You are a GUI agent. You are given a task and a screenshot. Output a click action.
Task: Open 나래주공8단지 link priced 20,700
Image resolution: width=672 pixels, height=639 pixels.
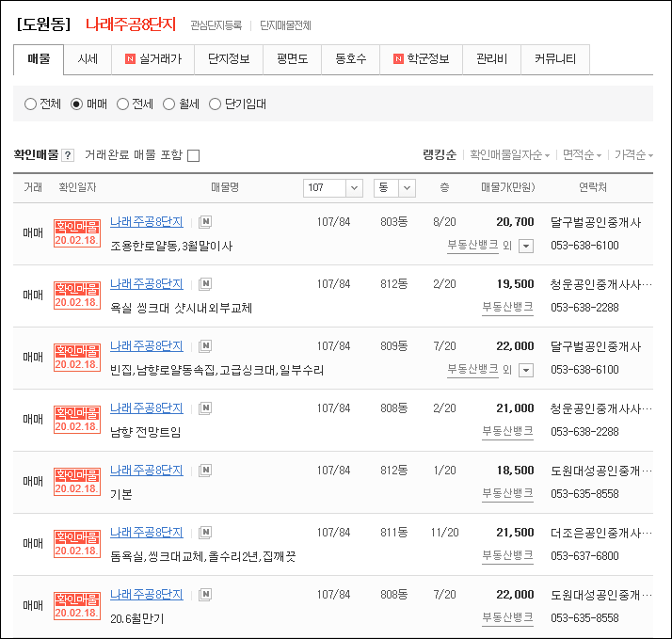pyautogui.click(x=147, y=222)
